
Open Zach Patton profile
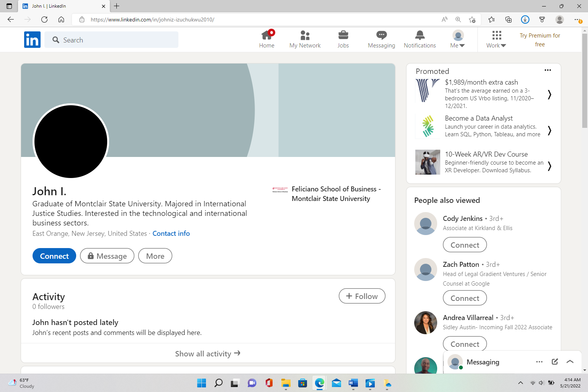coord(461,265)
